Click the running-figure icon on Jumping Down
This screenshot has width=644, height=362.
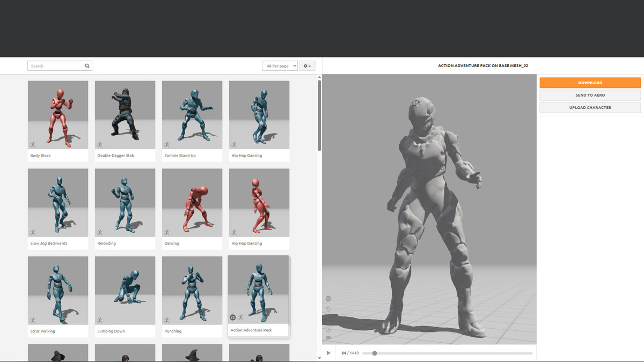pos(100,320)
